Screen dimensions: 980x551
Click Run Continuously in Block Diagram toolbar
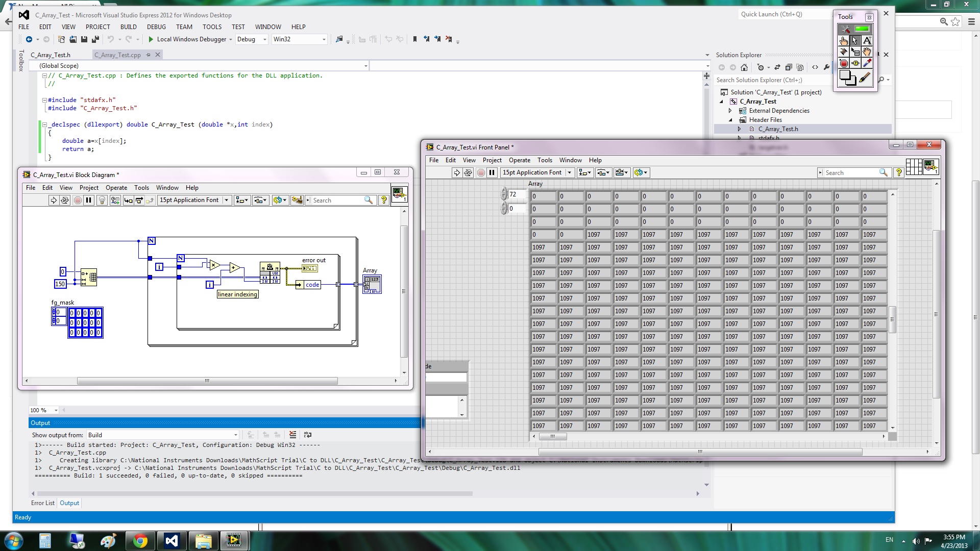(65, 201)
